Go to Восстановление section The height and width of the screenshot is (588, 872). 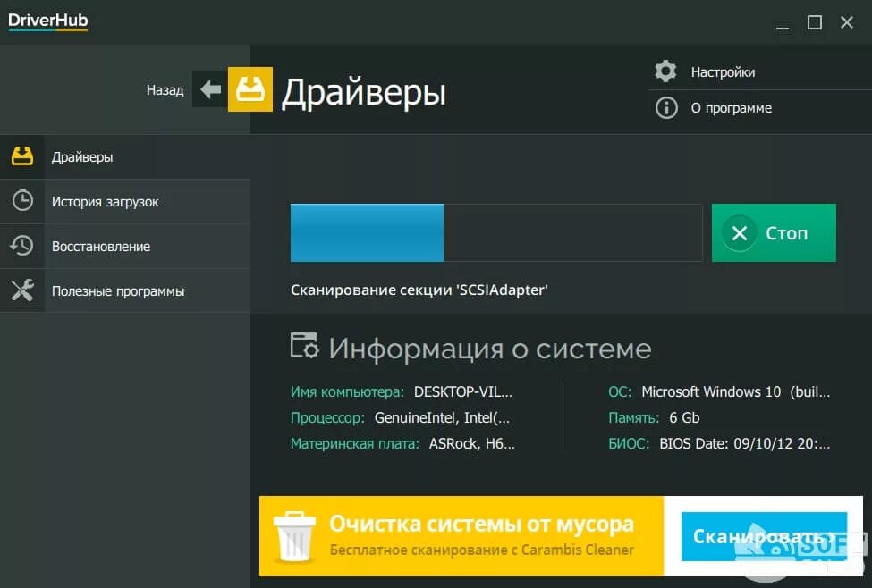coord(125,247)
